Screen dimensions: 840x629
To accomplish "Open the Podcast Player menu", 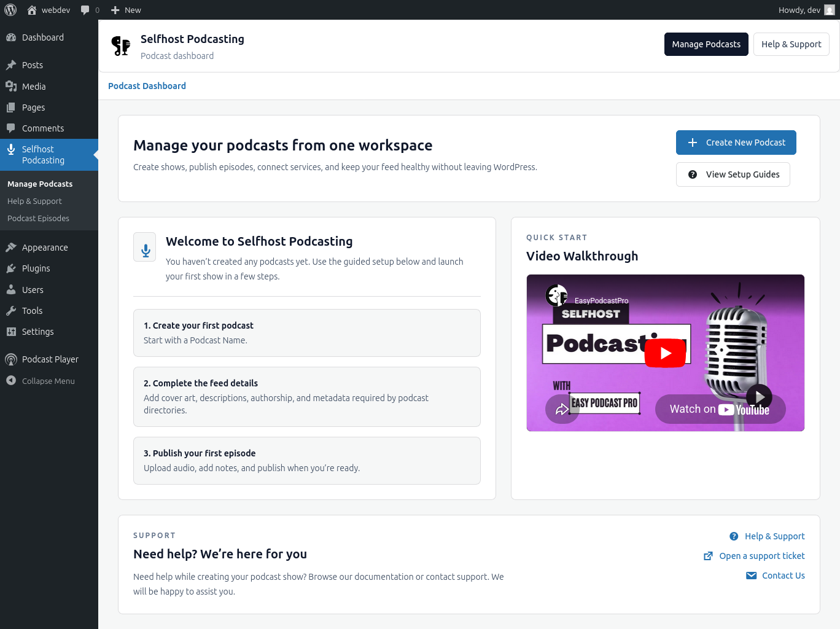I will pos(49,359).
